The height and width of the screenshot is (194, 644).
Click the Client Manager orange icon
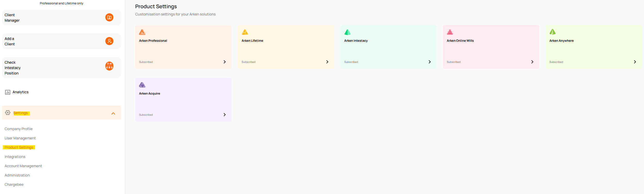109,18
